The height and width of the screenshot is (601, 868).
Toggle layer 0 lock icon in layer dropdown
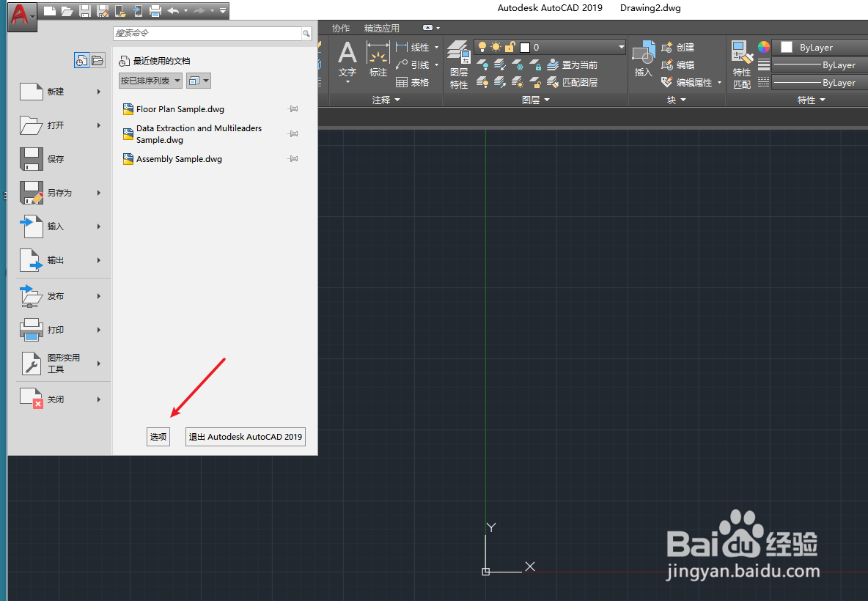pyautogui.click(x=510, y=47)
